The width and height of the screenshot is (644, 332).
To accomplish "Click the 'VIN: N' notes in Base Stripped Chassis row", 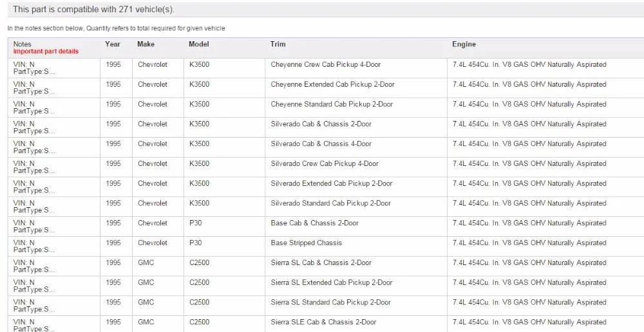I will pos(24,242).
